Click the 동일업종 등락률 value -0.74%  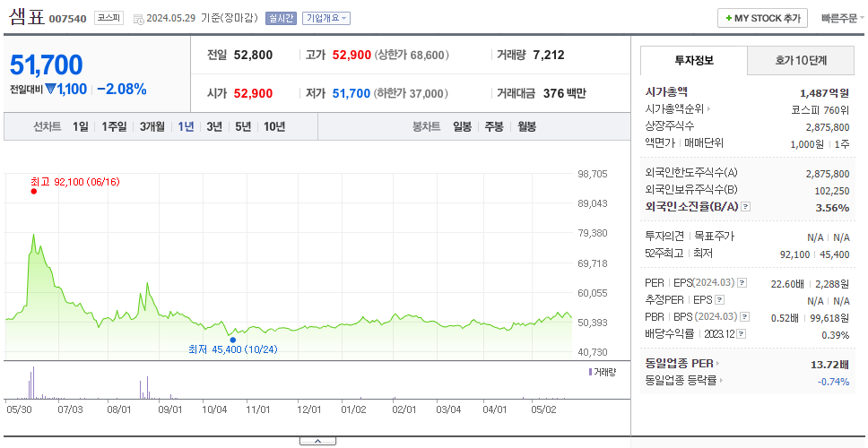click(833, 381)
